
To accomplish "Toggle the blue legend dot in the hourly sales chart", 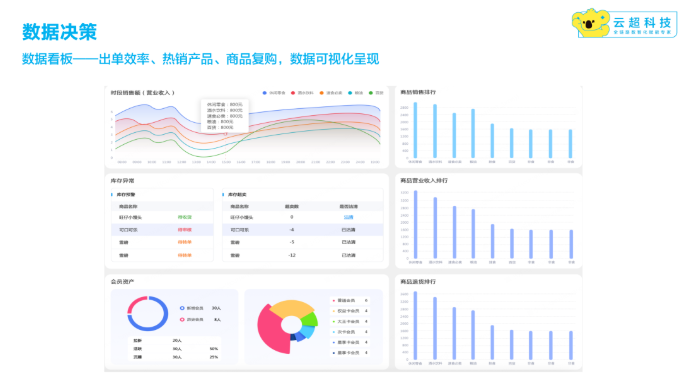I will (265, 93).
